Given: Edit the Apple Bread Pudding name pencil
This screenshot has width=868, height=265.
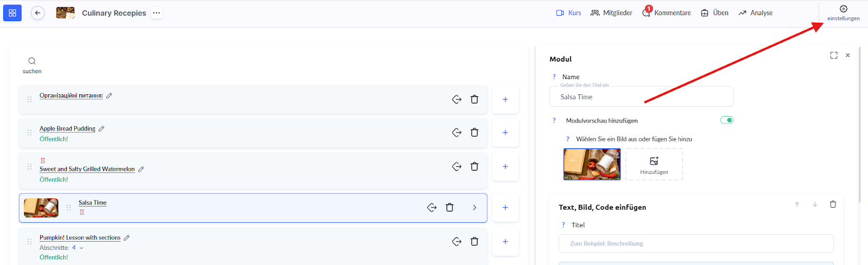Looking at the screenshot, I should (x=101, y=129).
